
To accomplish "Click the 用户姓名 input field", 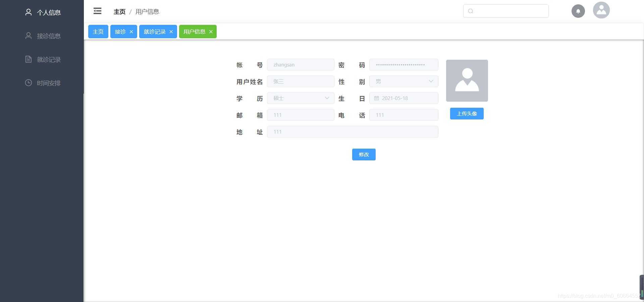I will 301,82.
